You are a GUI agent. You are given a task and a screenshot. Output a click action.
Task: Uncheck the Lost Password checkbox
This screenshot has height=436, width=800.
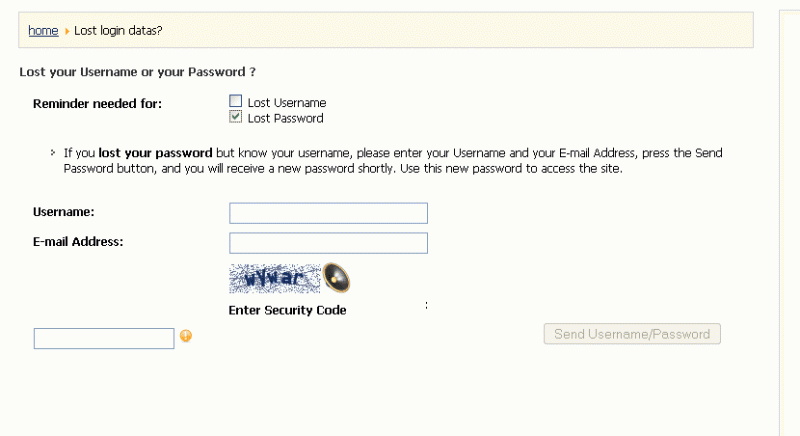pyautogui.click(x=235, y=117)
